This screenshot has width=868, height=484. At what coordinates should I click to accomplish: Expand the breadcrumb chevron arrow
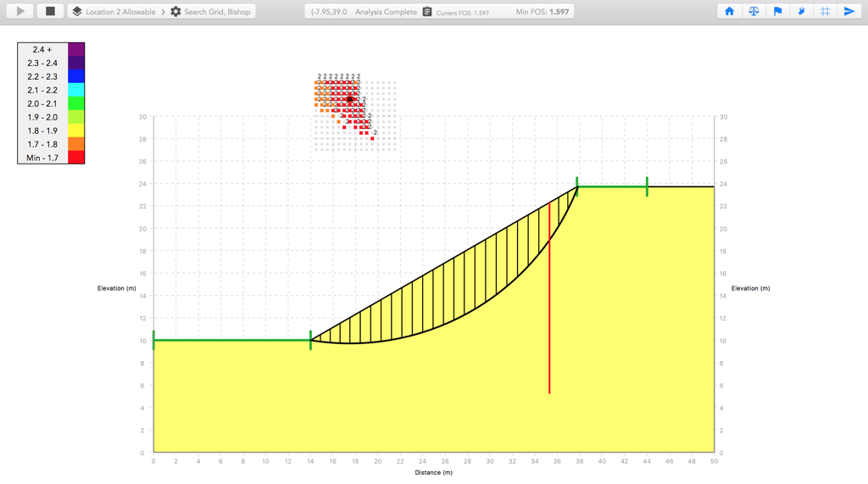164,12
